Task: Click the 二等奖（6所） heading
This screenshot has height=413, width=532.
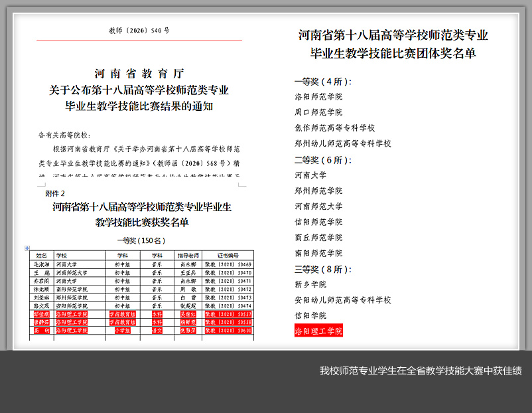Action: [322, 160]
